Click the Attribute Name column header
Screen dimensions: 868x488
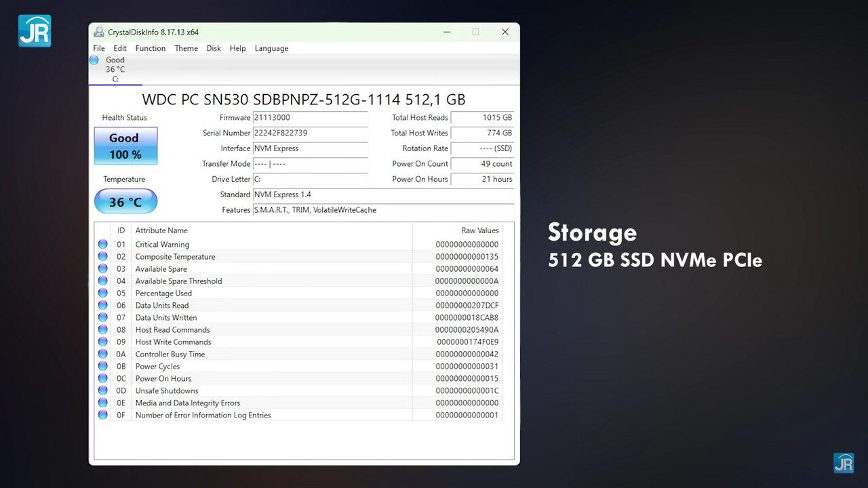(161, 230)
